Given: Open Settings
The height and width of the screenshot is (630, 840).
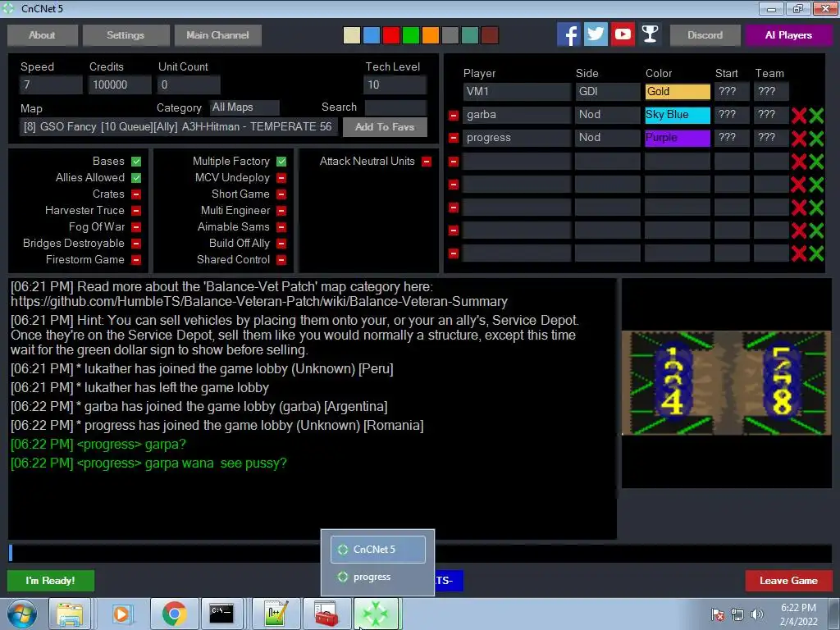Looking at the screenshot, I should tap(126, 35).
